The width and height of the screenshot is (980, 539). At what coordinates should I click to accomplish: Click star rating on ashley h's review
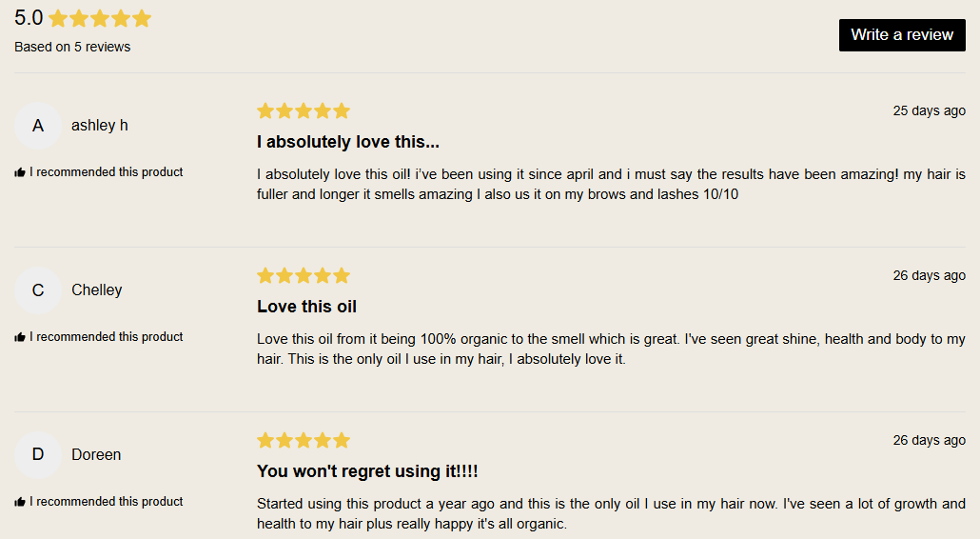tap(304, 111)
